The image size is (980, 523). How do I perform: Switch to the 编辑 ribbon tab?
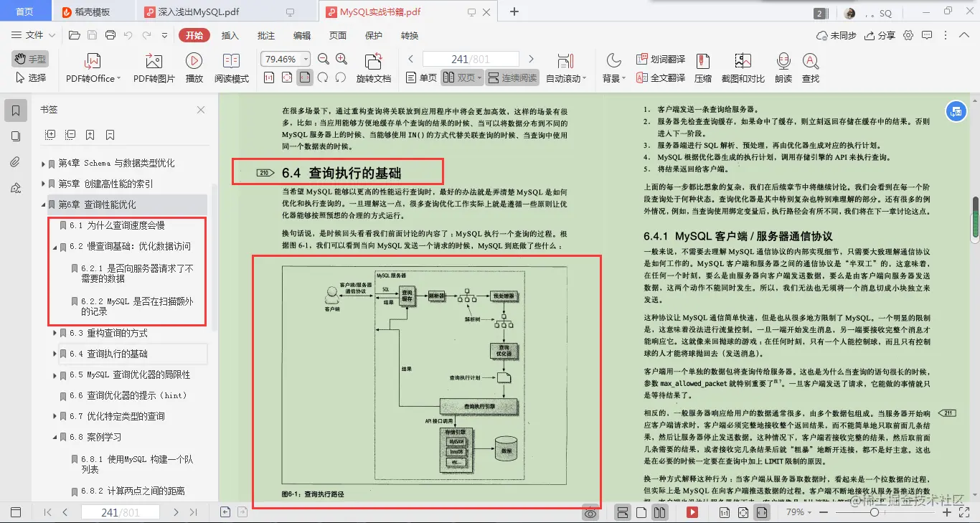301,35
